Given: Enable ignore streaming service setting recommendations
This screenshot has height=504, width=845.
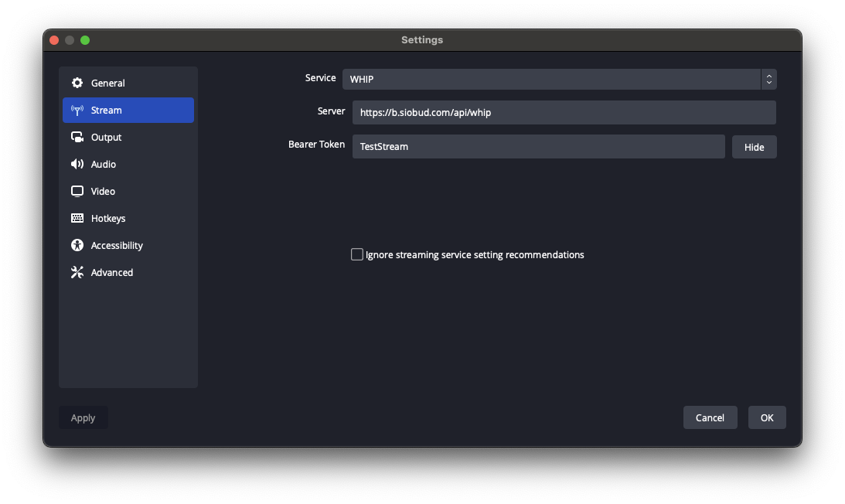Looking at the screenshot, I should (356, 254).
